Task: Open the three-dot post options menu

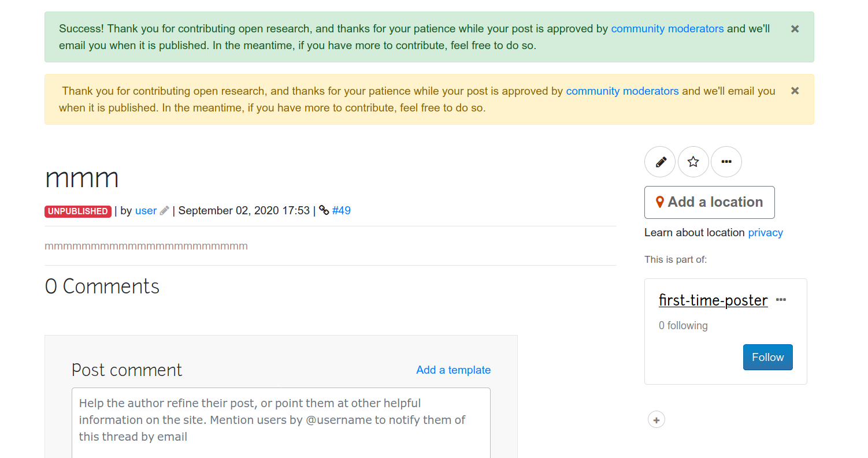Action: pyautogui.click(x=726, y=162)
